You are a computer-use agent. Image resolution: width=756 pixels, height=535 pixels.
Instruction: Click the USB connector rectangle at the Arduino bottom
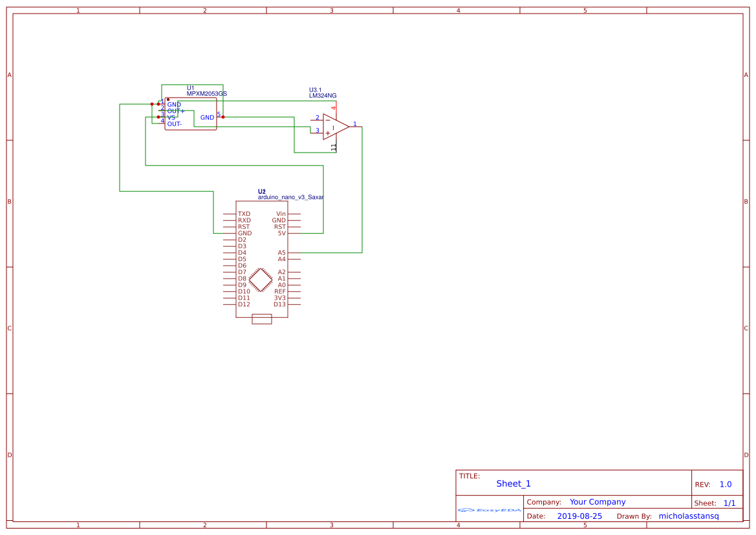(261, 318)
